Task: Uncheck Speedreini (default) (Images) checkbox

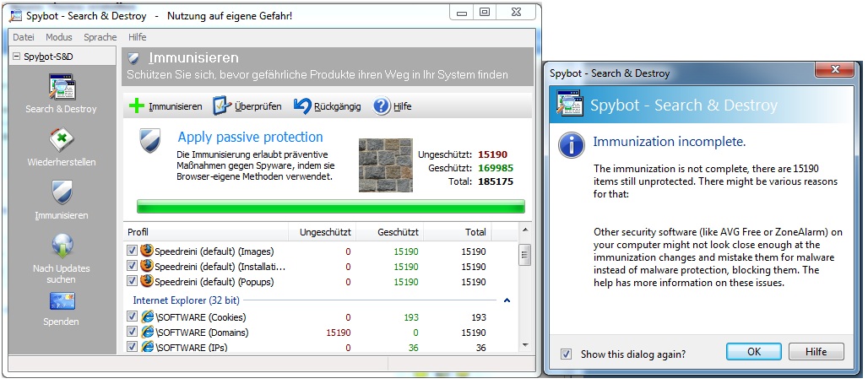Action: (x=132, y=251)
